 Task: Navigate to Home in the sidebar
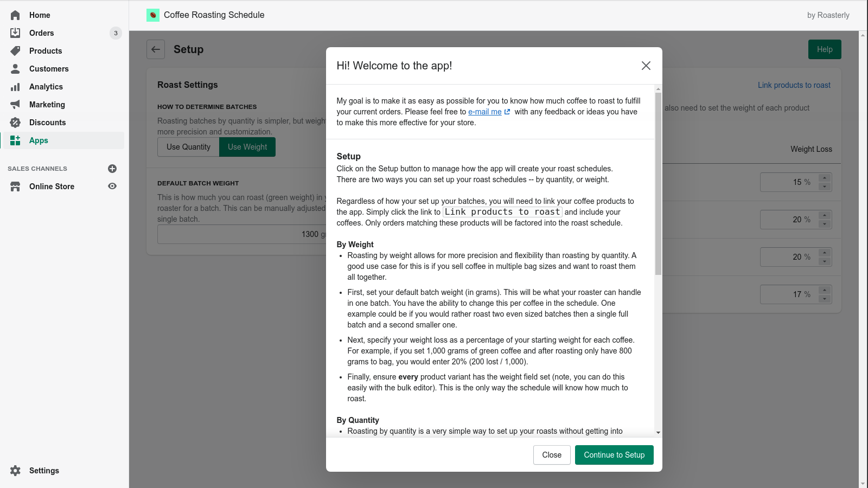39,15
